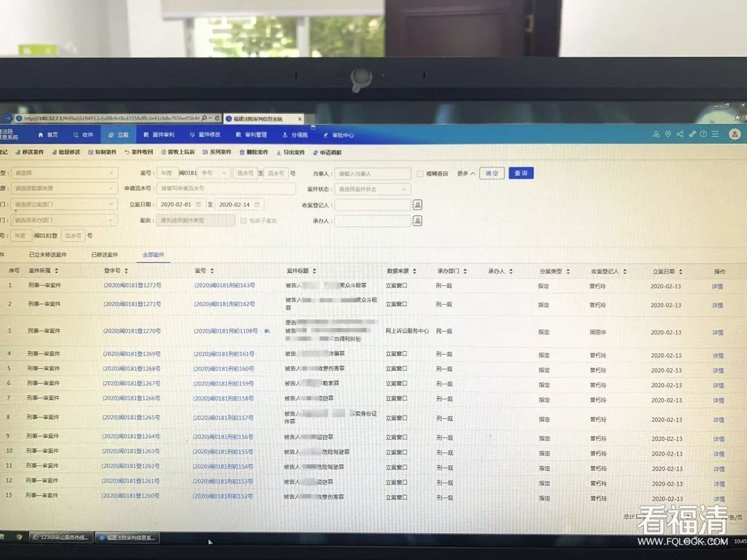This screenshot has width=747, height=560.
Task: Open calendar on 2020-02-01 start date
Action: click(x=199, y=205)
